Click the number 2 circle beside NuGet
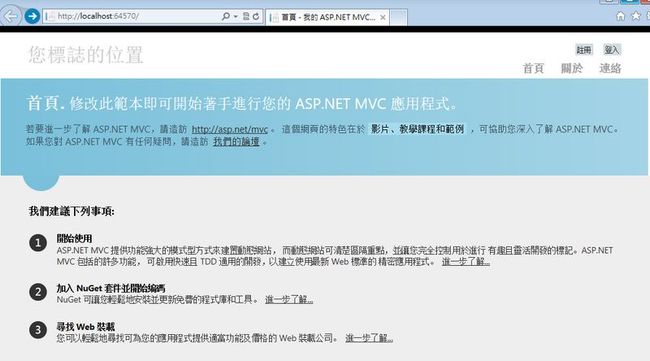This screenshot has height=361, width=650. (38, 292)
